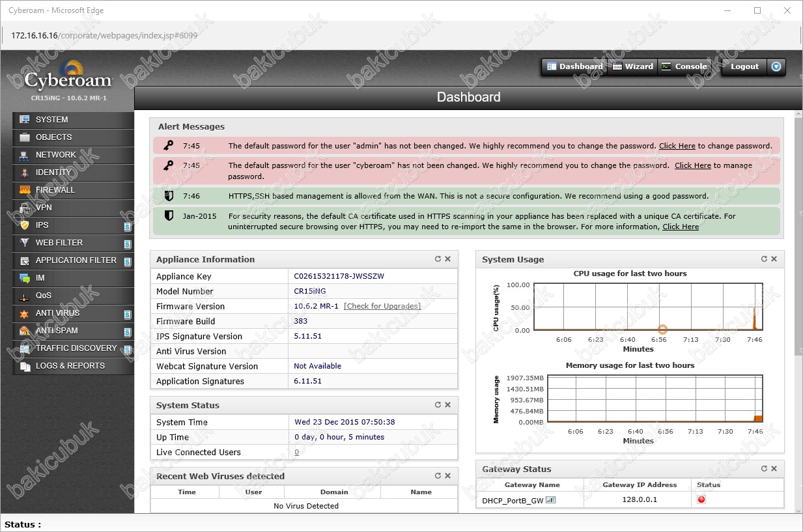Click the LOGS & REPORTS icon

point(25,366)
